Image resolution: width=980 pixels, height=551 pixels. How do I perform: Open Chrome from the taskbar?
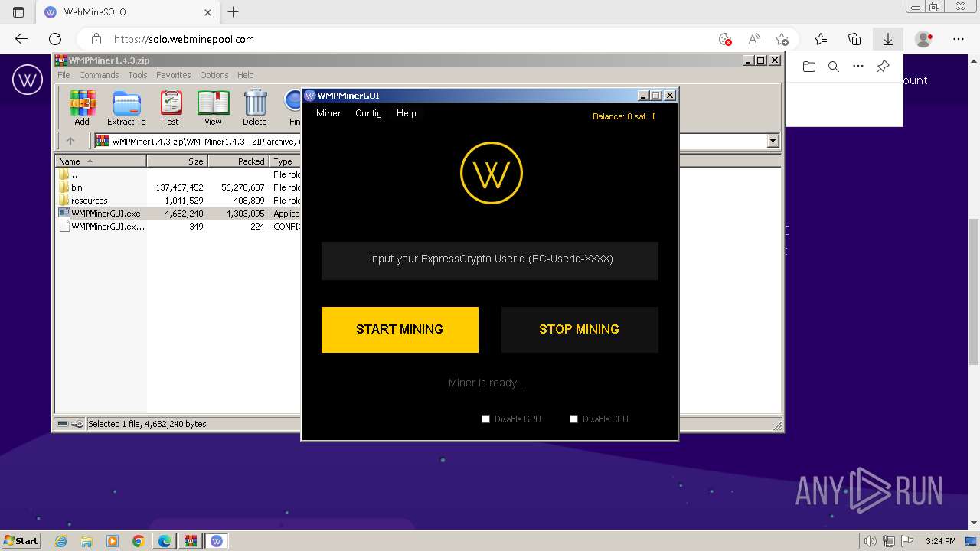[139, 541]
